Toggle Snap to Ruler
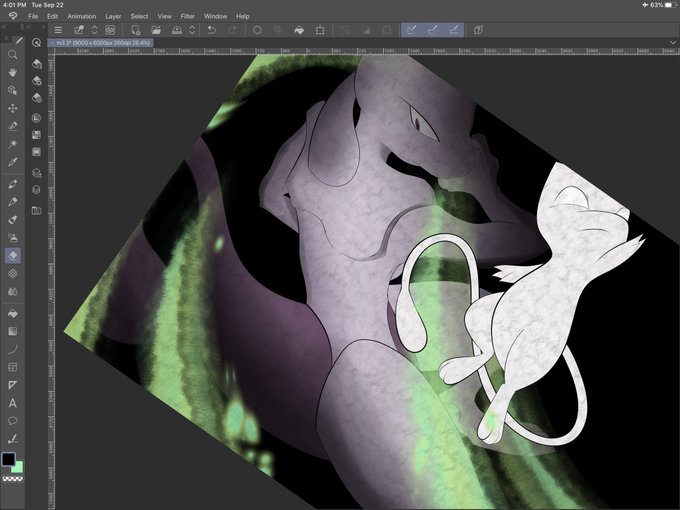 [412, 30]
